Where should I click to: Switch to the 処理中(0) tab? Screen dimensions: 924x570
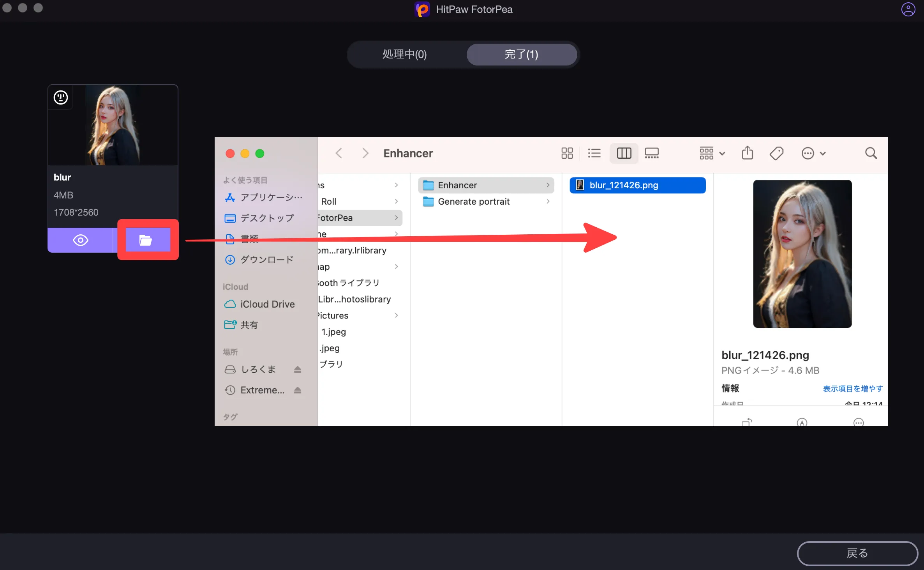(x=405, y=54)
